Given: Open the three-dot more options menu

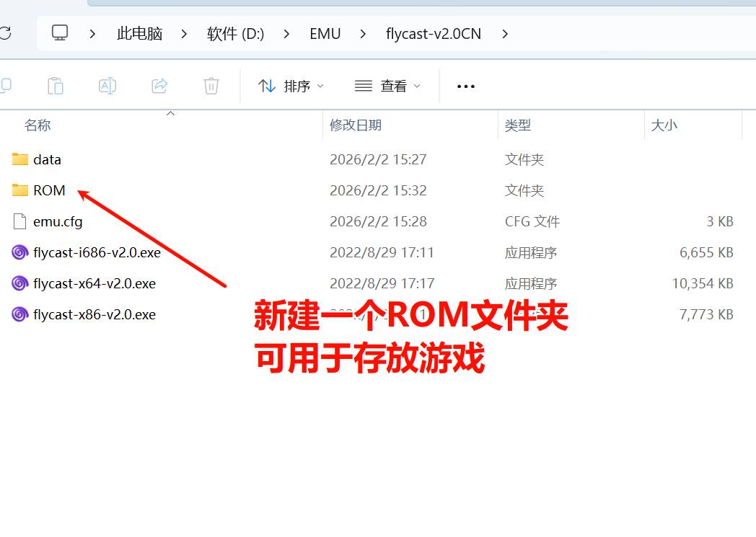Looking at the screenshot, I should [466, 86].
